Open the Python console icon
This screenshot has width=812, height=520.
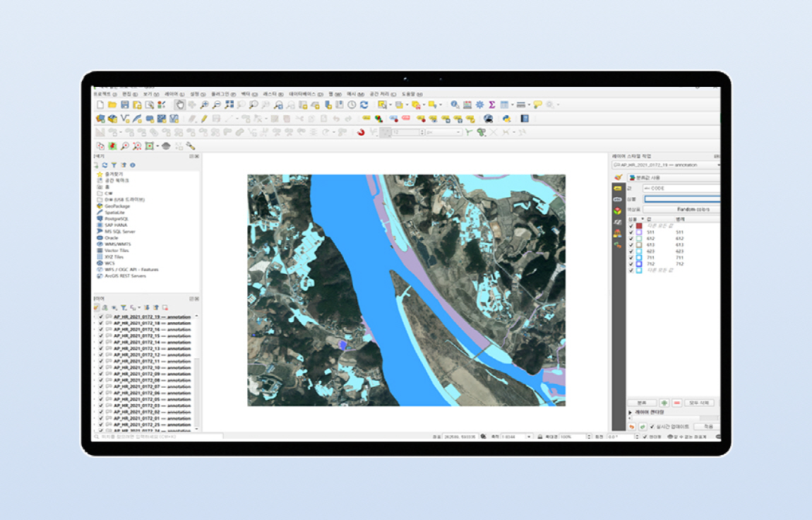[x=506, y=119]
